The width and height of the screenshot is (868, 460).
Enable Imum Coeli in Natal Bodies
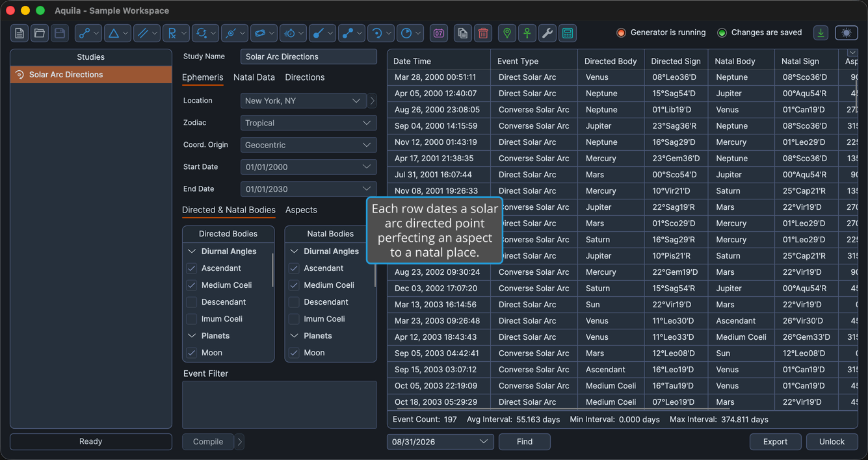click(294, 319)
